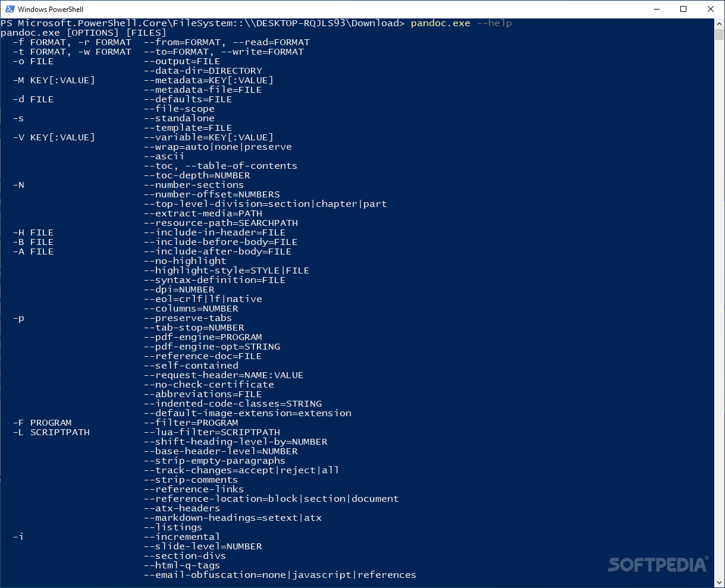This screenshot has width=725, height=588.
Task: Click '--file-scope' option text
Action: 179,109
